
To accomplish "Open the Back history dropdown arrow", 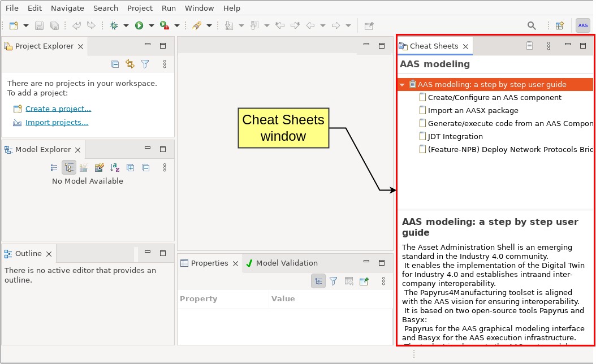I will point(323,26).
